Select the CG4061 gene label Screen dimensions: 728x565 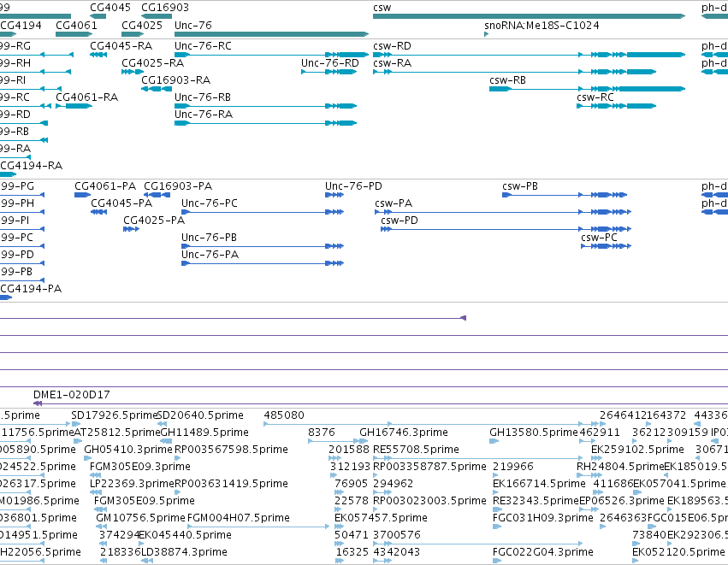(77, 25)
